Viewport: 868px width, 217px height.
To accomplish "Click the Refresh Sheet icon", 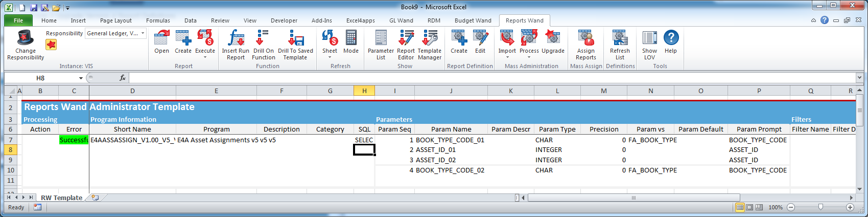I will [330, 38].
